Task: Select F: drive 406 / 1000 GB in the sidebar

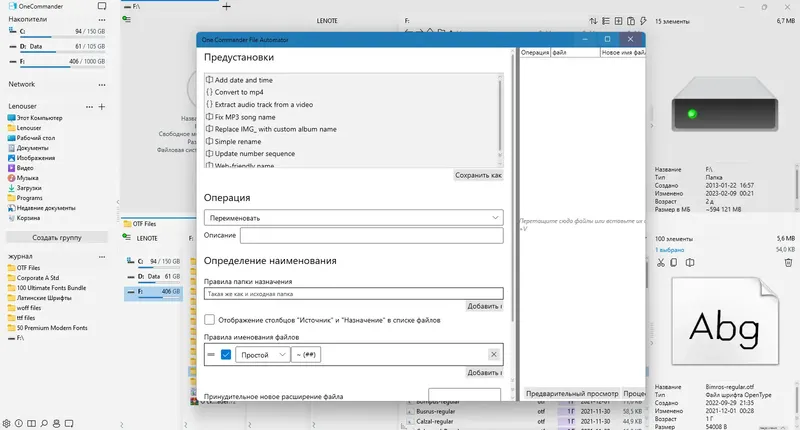Action: point(57,62)
